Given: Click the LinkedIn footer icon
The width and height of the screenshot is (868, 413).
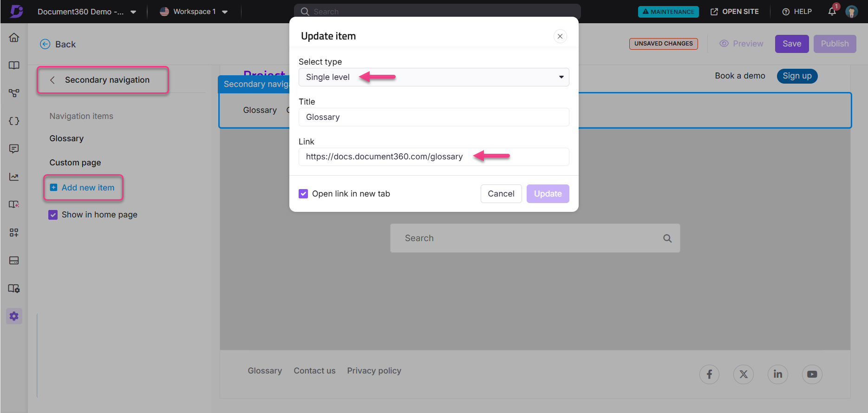Looking at the screenshot, I should click(x=778, y=374).
